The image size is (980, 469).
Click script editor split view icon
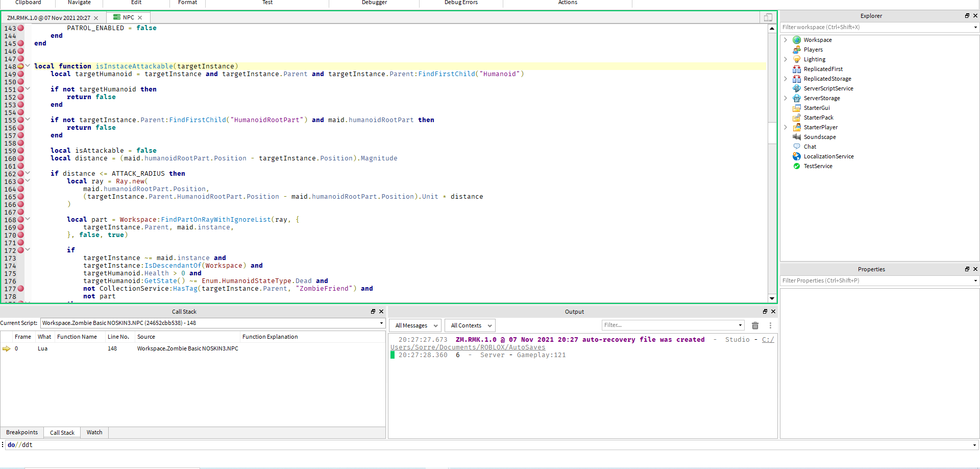point(768,17)
